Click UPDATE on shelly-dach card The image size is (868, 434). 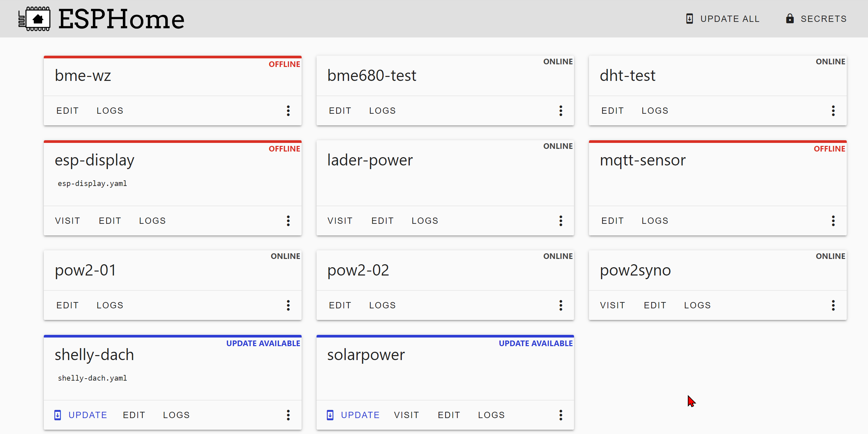(x=88, y=415)
